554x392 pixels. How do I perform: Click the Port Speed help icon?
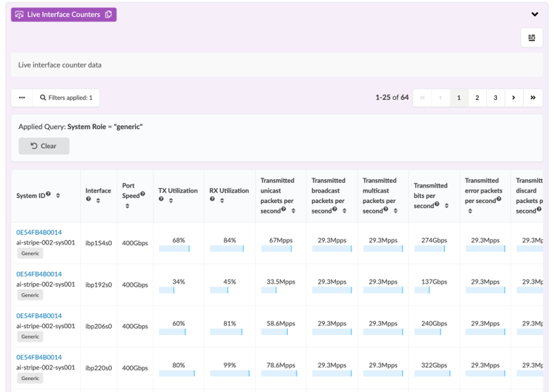[142, 195]
